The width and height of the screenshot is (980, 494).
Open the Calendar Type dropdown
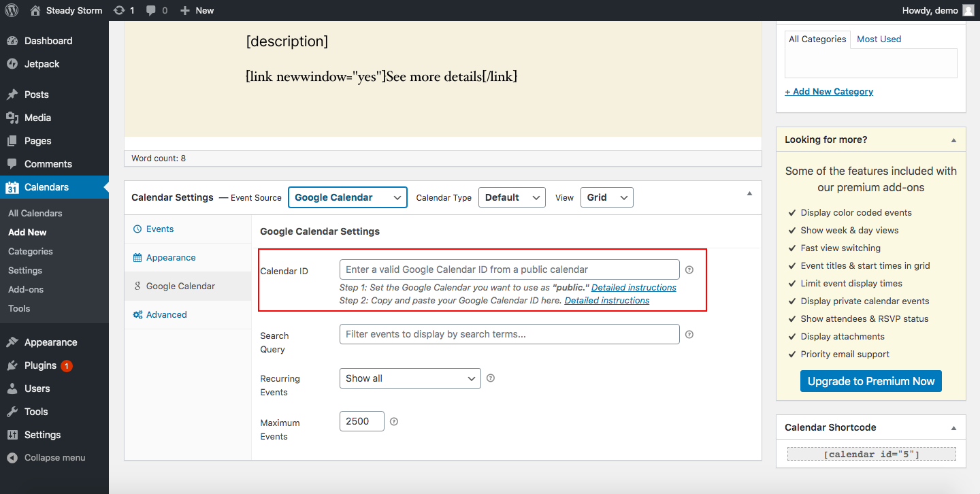(x=512, y=197)
